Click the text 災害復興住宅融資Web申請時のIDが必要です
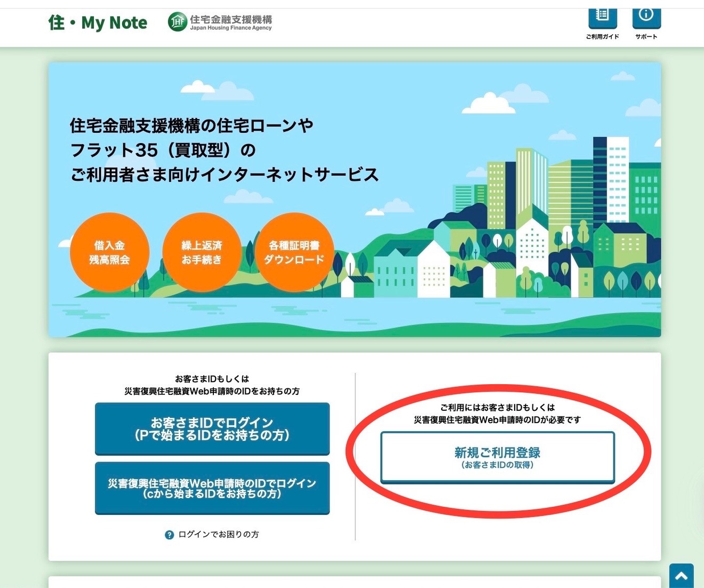Image resolution: width=704 pixels, height=588 pixels. 498,420
